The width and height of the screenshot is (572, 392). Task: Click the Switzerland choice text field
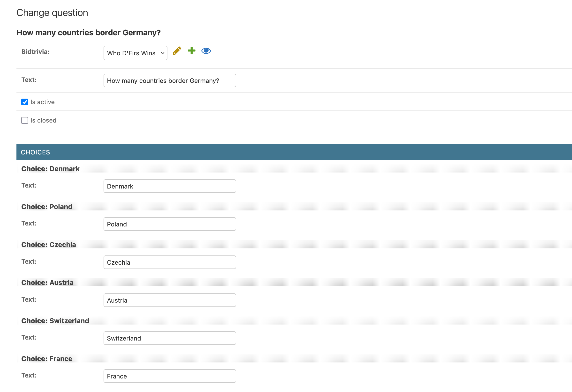pyautogui.click(x=170, y=338)
